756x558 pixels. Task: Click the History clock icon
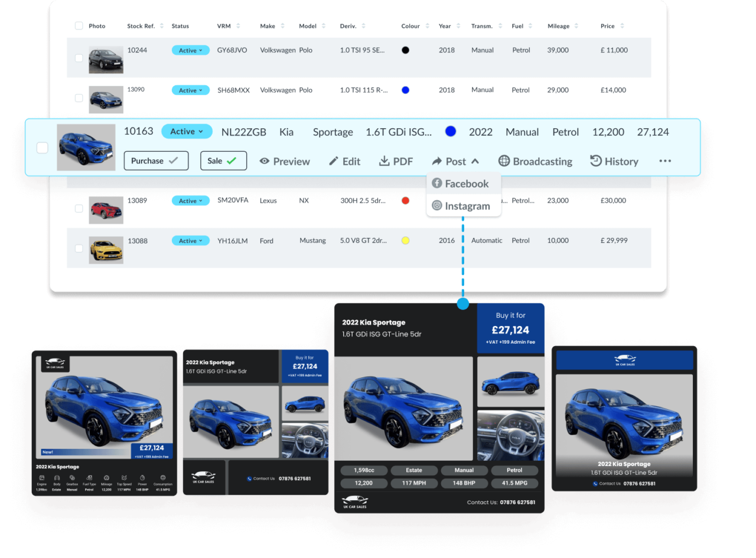[x=596, y=161]
